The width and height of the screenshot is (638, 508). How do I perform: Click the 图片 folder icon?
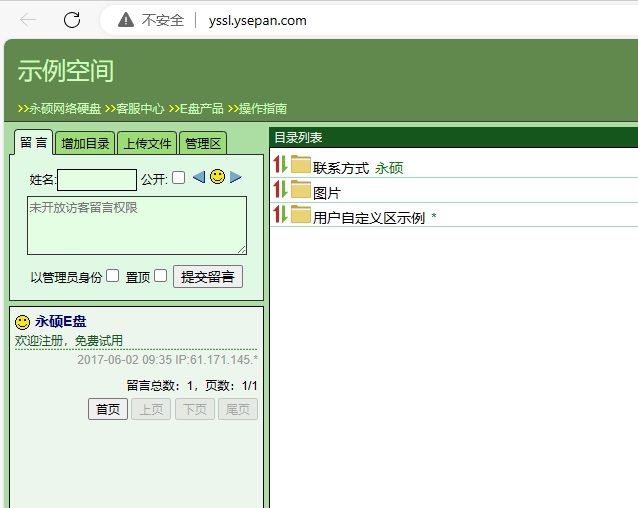pos(301,189)
